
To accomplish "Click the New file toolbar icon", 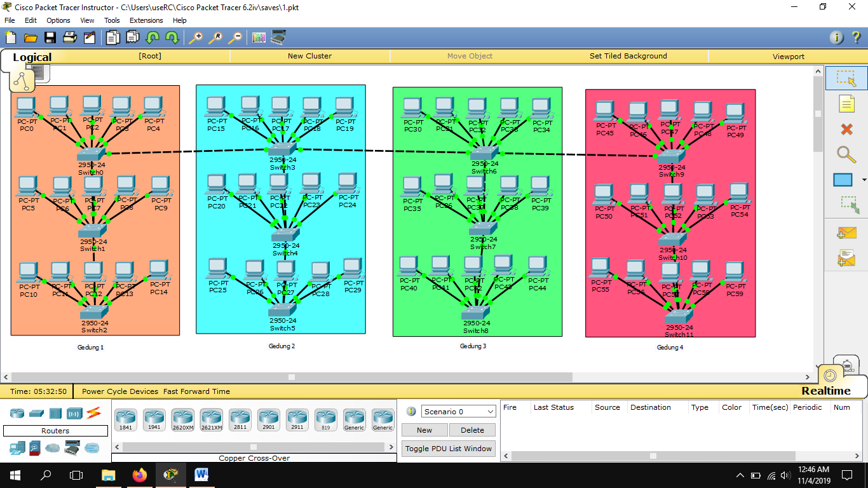I will (10, 37).
